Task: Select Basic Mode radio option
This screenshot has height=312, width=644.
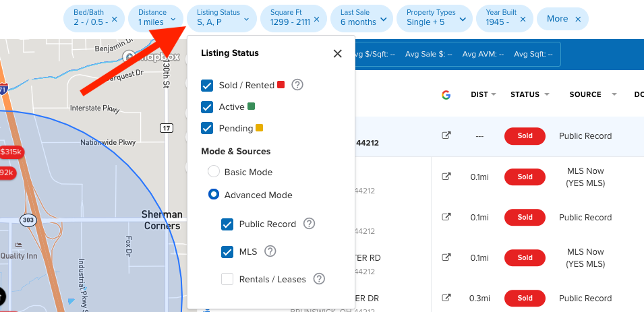Action: coord(214,172)
